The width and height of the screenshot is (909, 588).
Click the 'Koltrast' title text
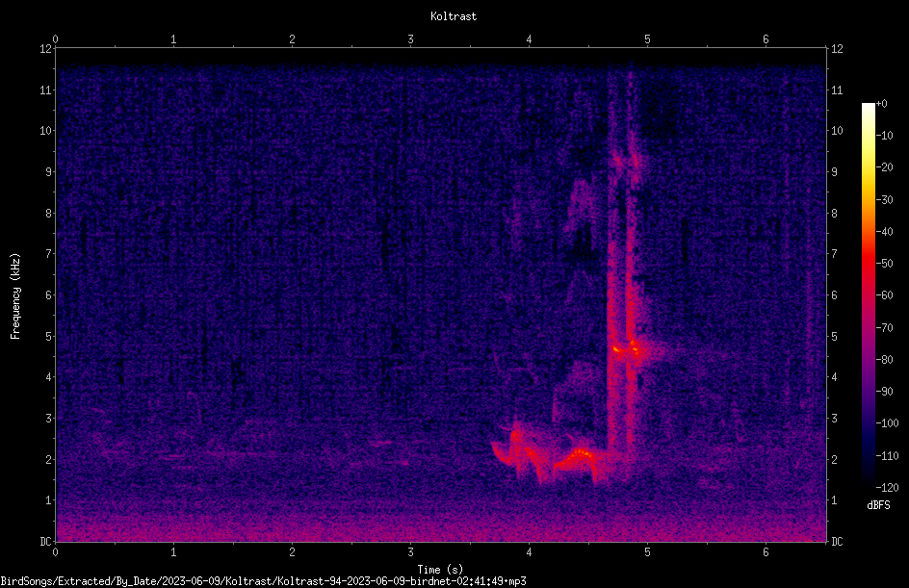pyautogui.click(x=454, y=16)
